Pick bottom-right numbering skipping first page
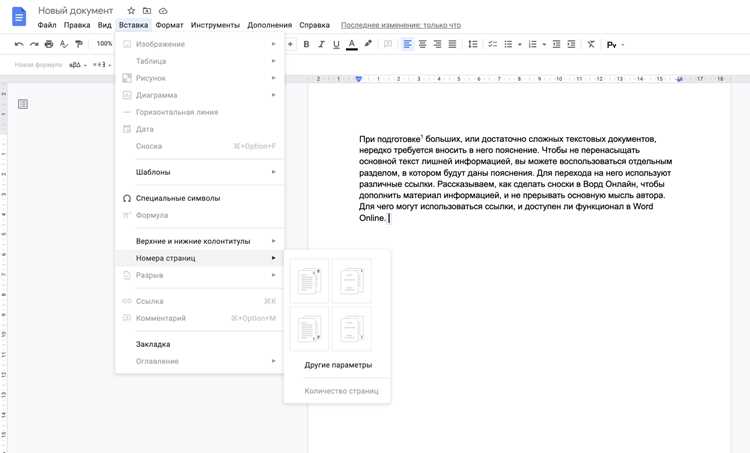750x453 pixels. [x=352, y=329]
